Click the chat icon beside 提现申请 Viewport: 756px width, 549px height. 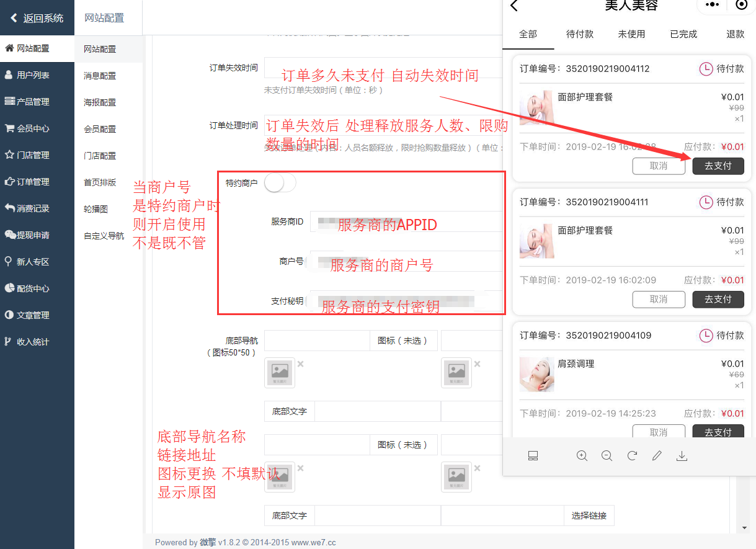pos(10,234)
